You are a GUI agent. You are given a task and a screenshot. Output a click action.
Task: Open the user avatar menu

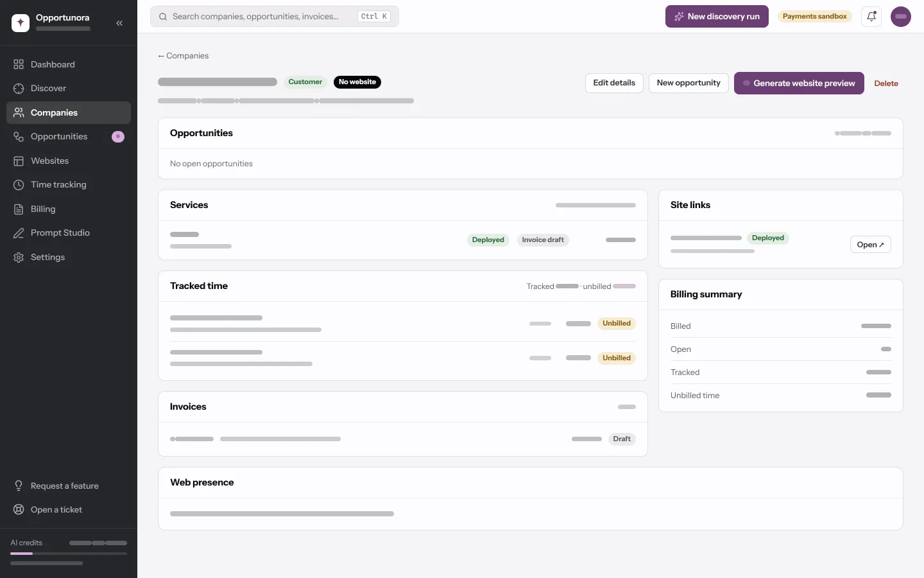point(901,17)
